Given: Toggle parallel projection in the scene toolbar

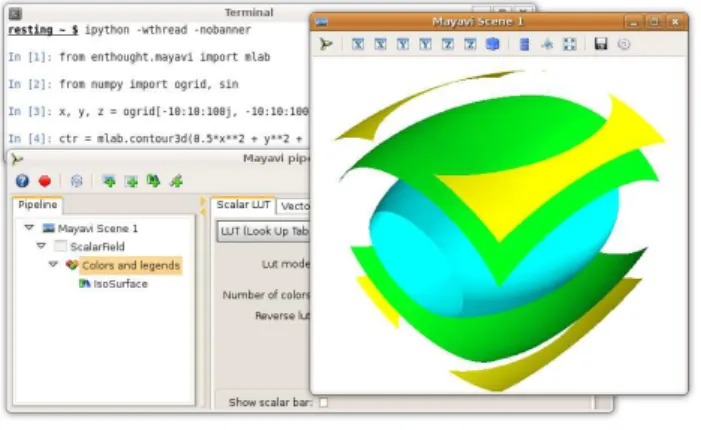Looking at the screenshot, I should pyautogui.click(x=524, y=44).
